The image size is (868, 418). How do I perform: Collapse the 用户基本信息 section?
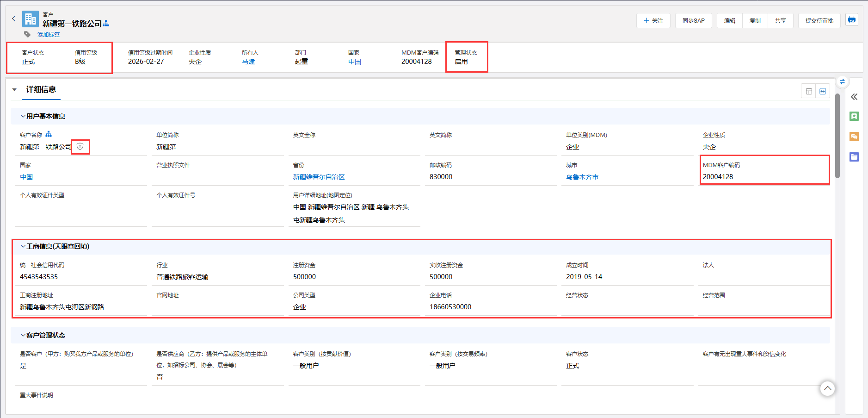pyautogui.click(x=23, y=116)
